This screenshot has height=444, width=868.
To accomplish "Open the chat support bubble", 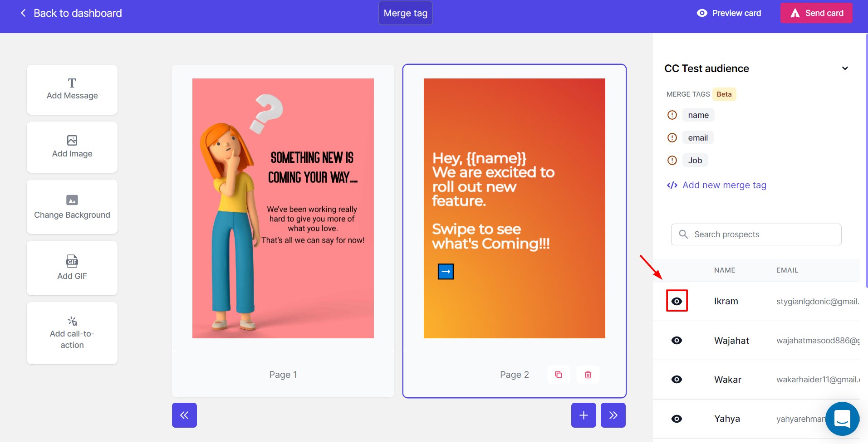I will pyautogui.click(x=842, y=419).
